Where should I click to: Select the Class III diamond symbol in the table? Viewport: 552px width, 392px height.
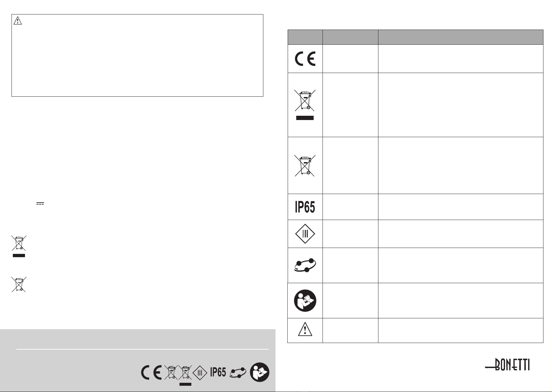[305, 234]
